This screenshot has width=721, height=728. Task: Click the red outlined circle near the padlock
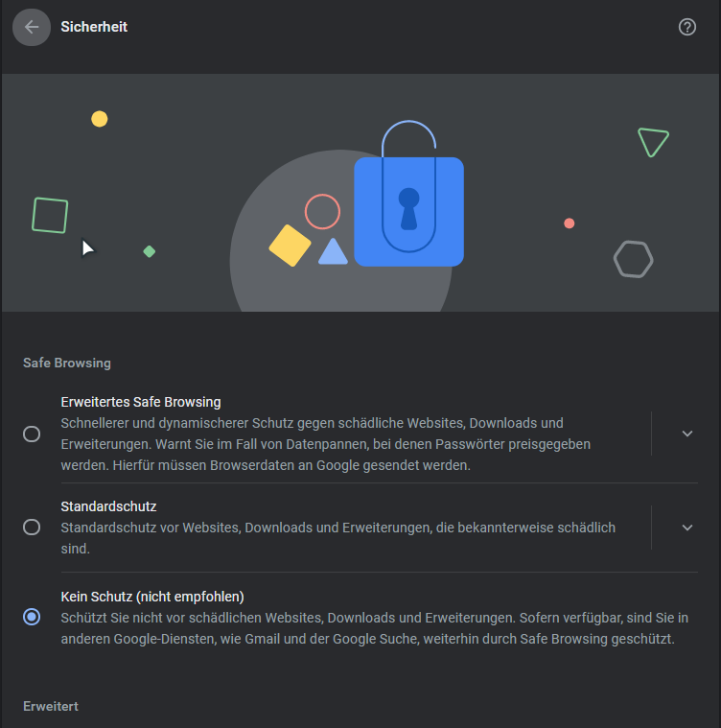(x=322, y=212)
